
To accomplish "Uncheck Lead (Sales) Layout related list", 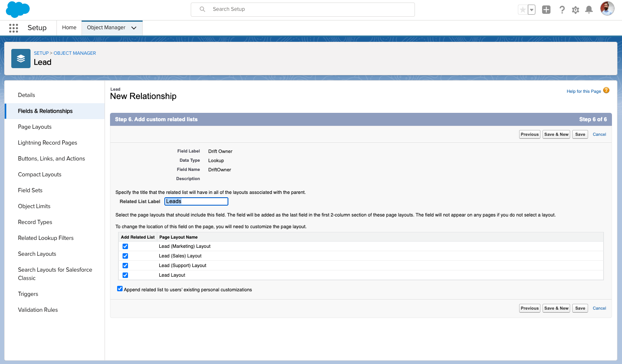I will (x=125, y=256).
